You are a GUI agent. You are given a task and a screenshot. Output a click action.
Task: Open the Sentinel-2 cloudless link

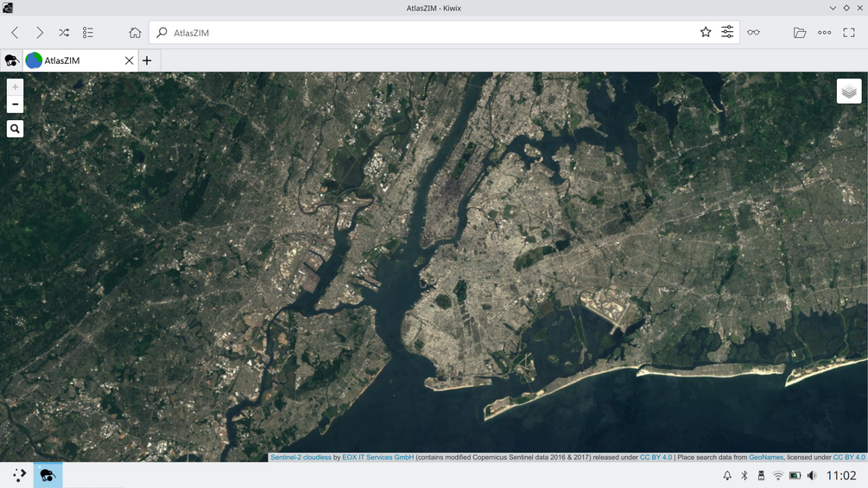pos(301,457)
